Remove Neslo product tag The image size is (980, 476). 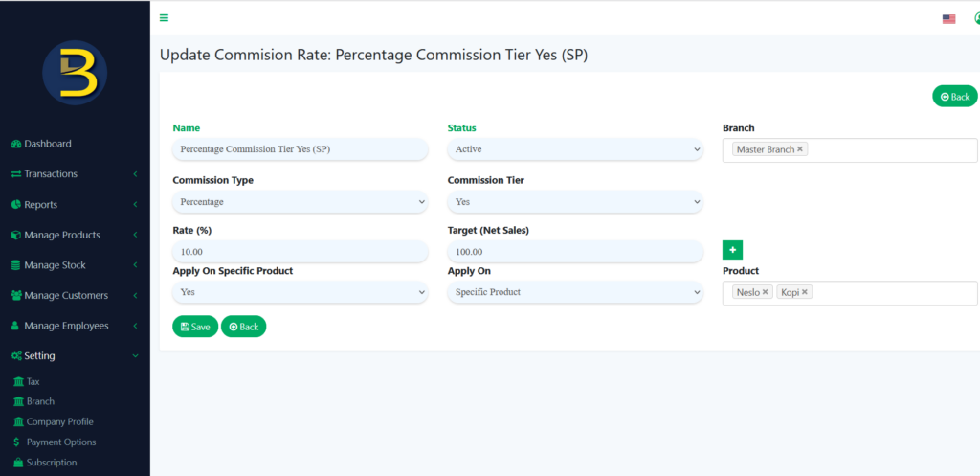pos(766,292)
